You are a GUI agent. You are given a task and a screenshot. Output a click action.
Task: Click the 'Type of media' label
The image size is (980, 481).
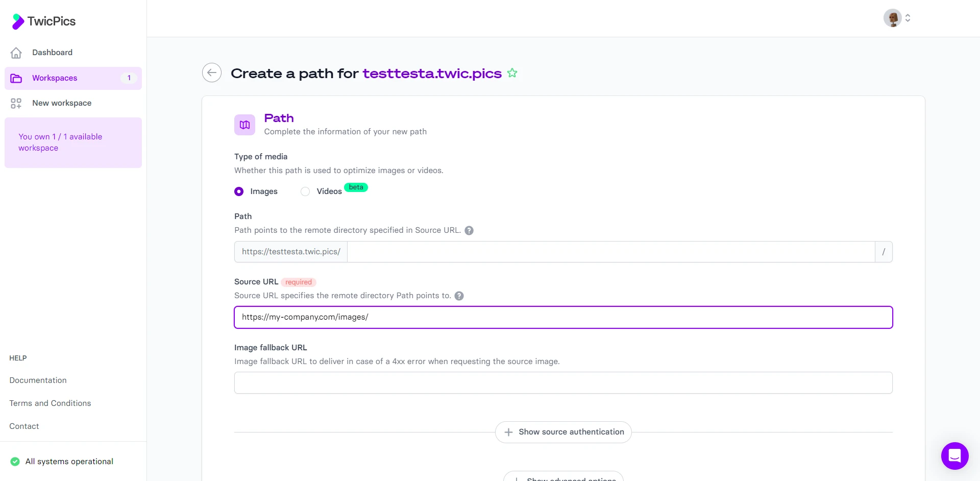[261, 157]
